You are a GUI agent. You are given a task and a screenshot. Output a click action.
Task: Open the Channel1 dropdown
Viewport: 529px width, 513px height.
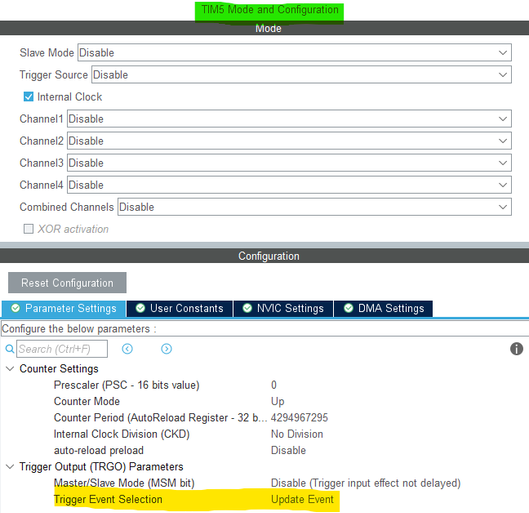(x=289, y=119)
